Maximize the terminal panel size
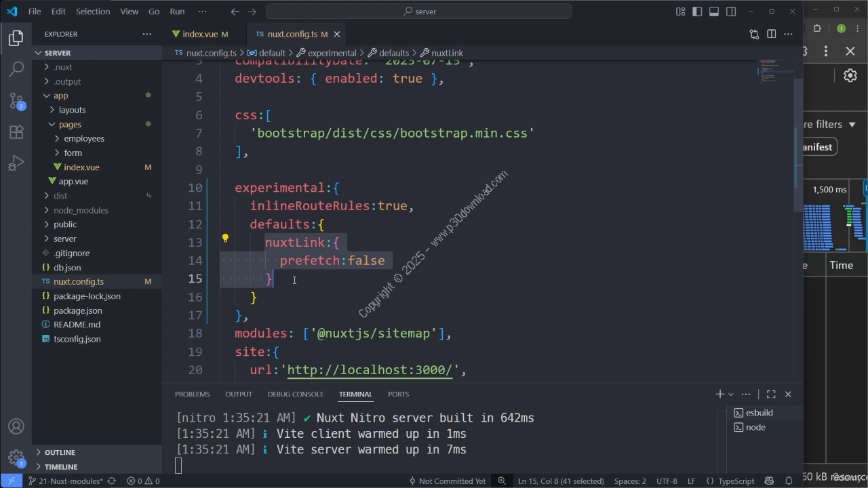The width and height of the screenshot is (868, 488). tap(771, 394)
